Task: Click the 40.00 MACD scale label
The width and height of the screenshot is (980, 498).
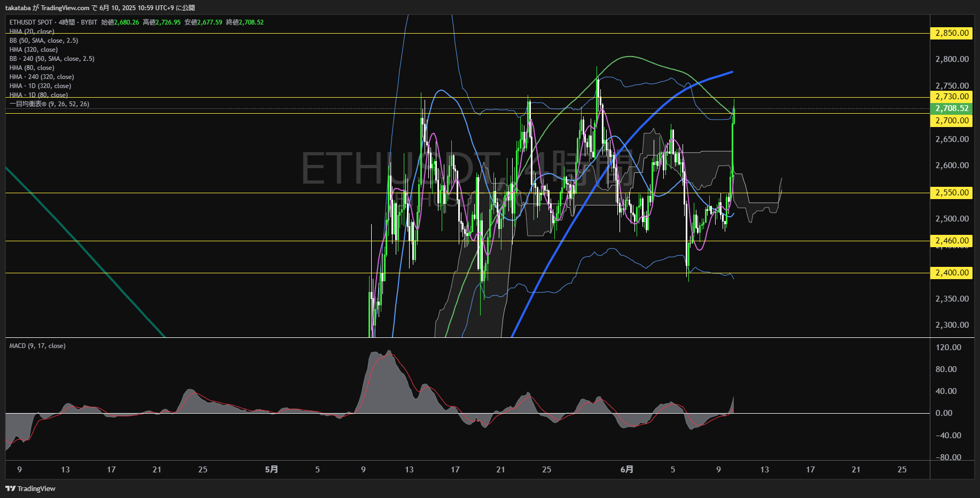Action: coord(946,391)
